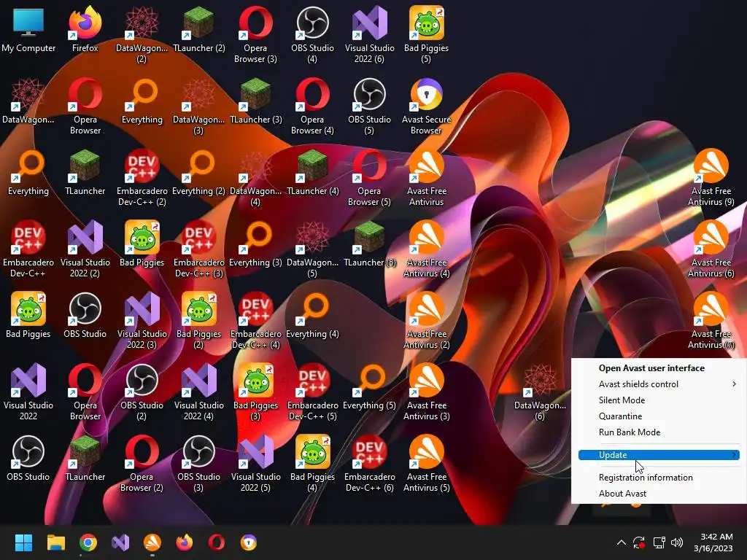Select the Bad Piggies (4) shortcut
The height and width of the screenshot is (560, 747).
pos(312,464)
